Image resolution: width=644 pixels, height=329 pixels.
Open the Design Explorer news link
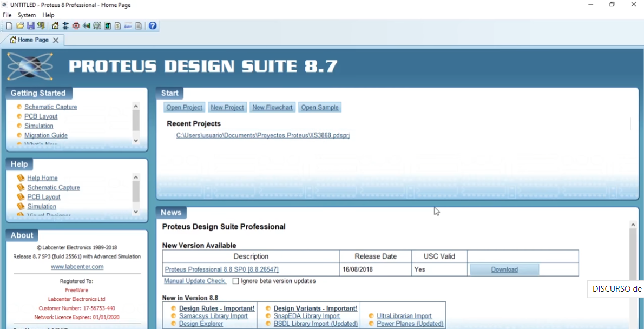click(201, 324)
